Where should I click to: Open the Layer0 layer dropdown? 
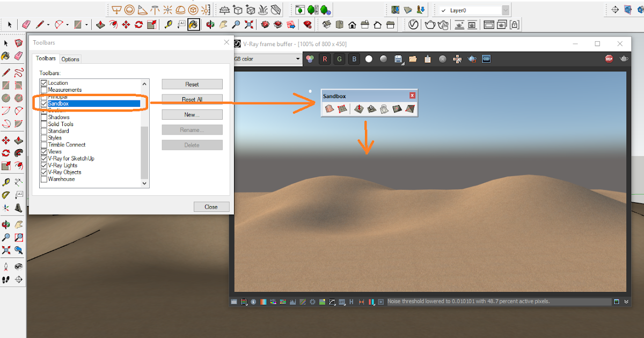tap(504, 9)
